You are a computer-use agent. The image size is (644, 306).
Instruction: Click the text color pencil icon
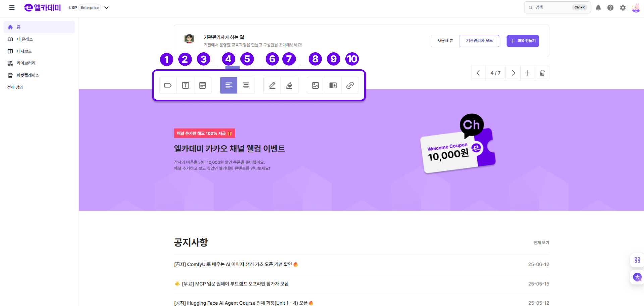tap(272, 85)
